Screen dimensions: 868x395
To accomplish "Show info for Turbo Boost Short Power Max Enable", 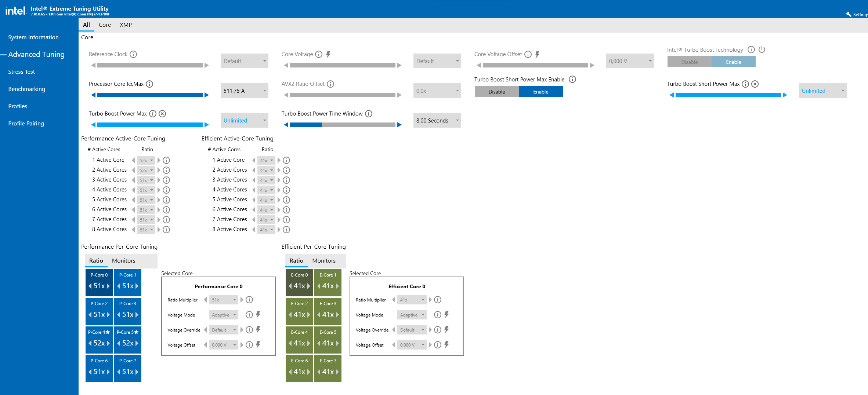I will coord(572,79).
